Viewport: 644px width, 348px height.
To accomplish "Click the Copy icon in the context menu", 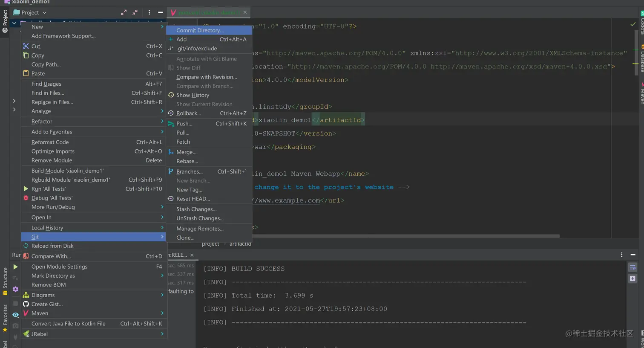I will point(26,55).
